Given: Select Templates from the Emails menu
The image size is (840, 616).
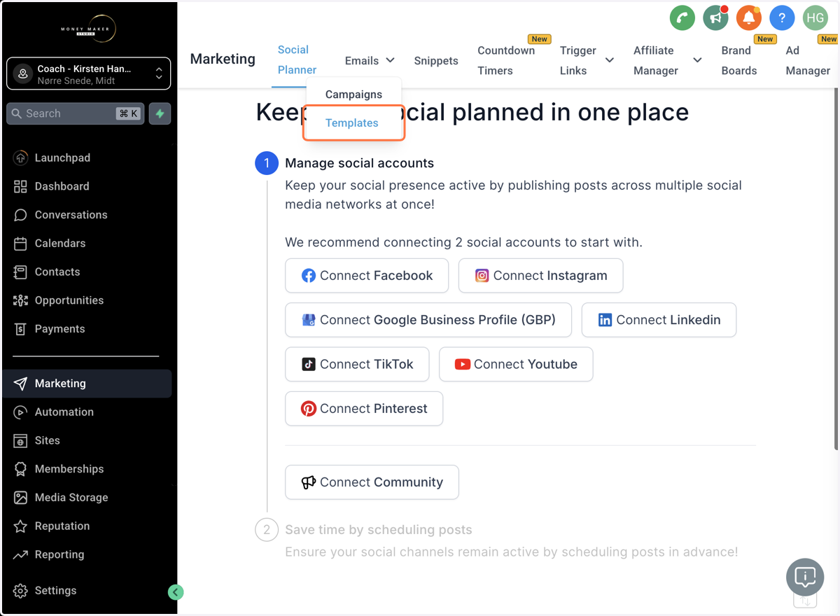Looking at the screenshot, I should 353,122.
